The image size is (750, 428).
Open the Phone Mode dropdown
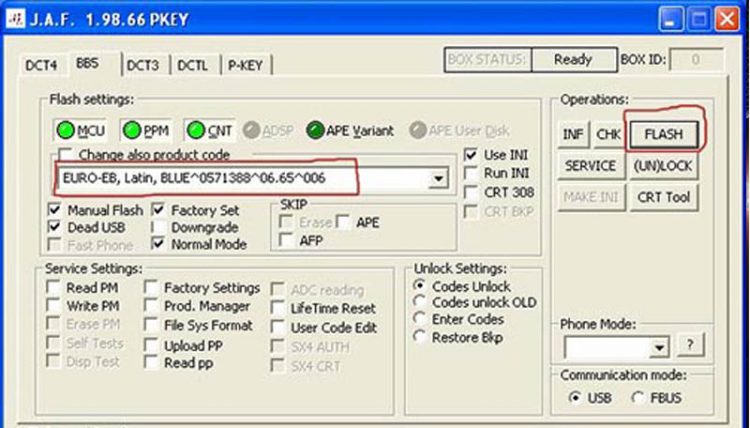click(x=660, y=348)
